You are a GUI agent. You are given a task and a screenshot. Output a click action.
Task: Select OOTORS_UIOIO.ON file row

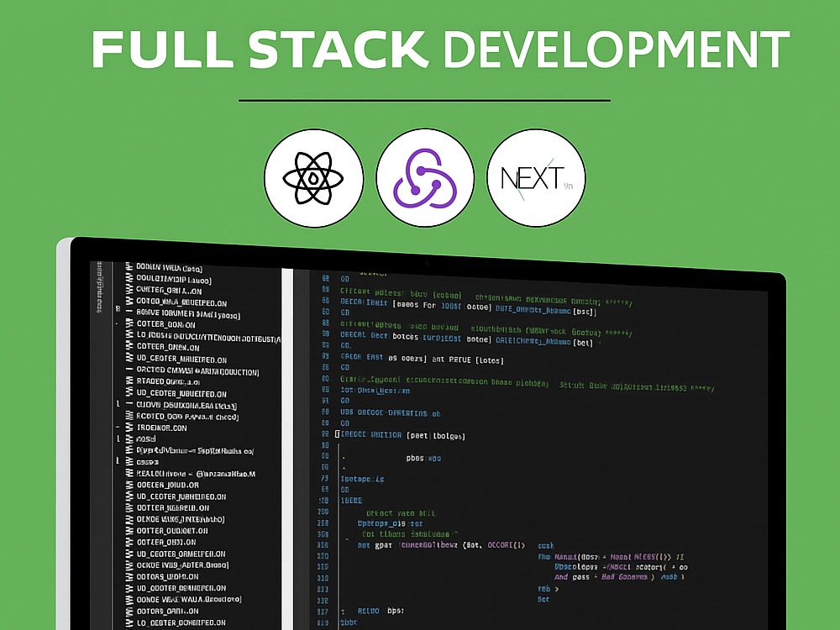167,576
